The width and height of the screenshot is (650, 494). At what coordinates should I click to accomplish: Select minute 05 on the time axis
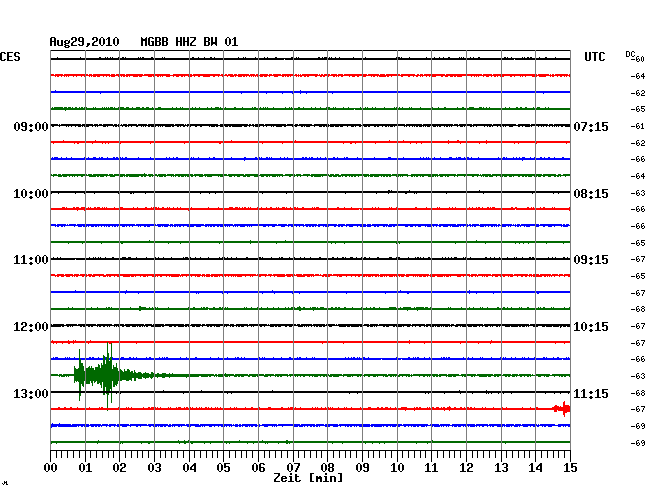tap(223, 467)
